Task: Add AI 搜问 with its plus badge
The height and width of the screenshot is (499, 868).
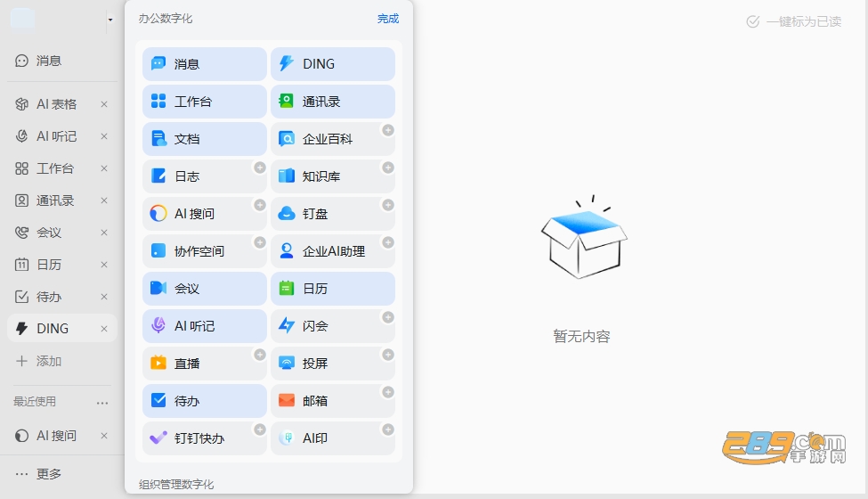Action: tap(260, 205)
